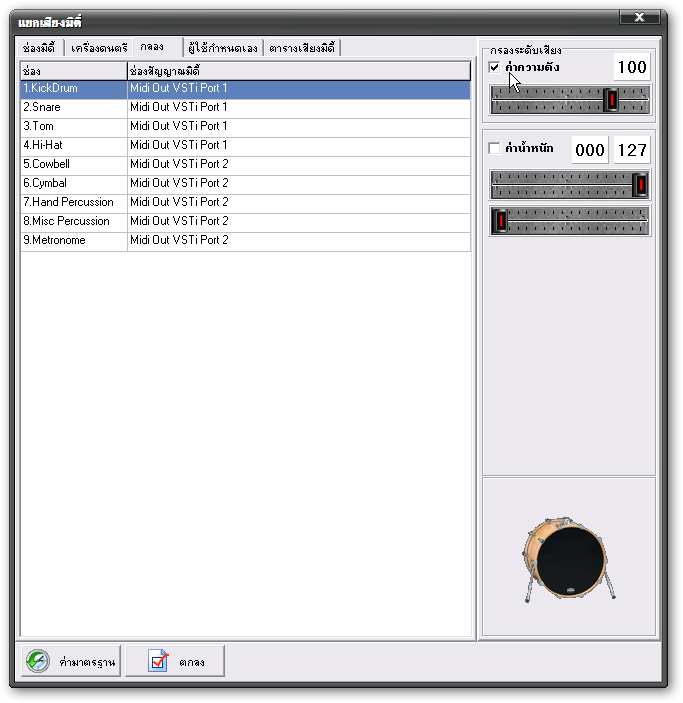
Task: Click the volume slider handle
Action: click(x=611, y=100)
